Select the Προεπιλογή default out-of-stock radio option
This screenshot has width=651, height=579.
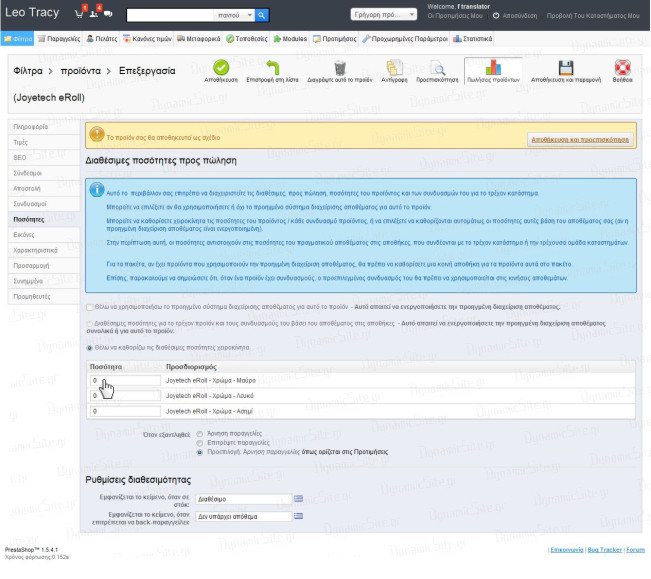(x=200, y=452)
